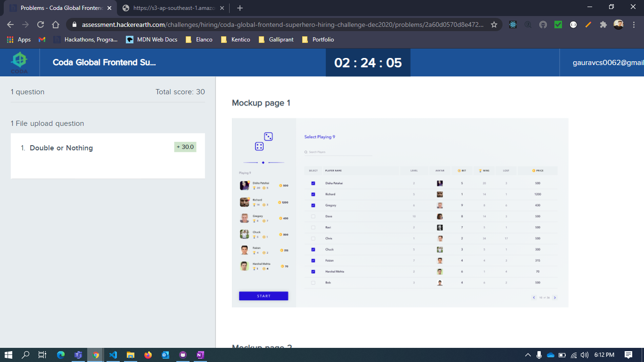This screenshot has height=362, width=644.
Task: Tick the Dave row checkbox in the mockup
Action: tap(313, 216)
